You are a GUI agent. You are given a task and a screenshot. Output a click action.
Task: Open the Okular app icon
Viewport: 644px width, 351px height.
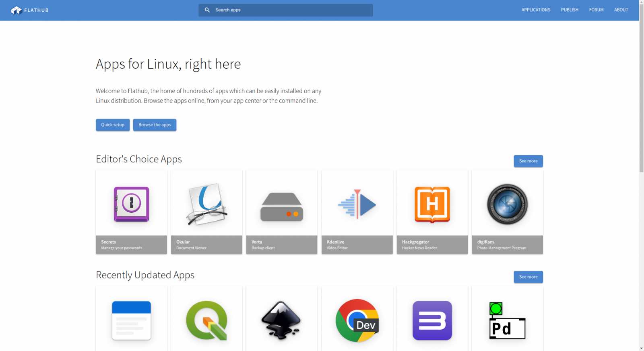206,204
